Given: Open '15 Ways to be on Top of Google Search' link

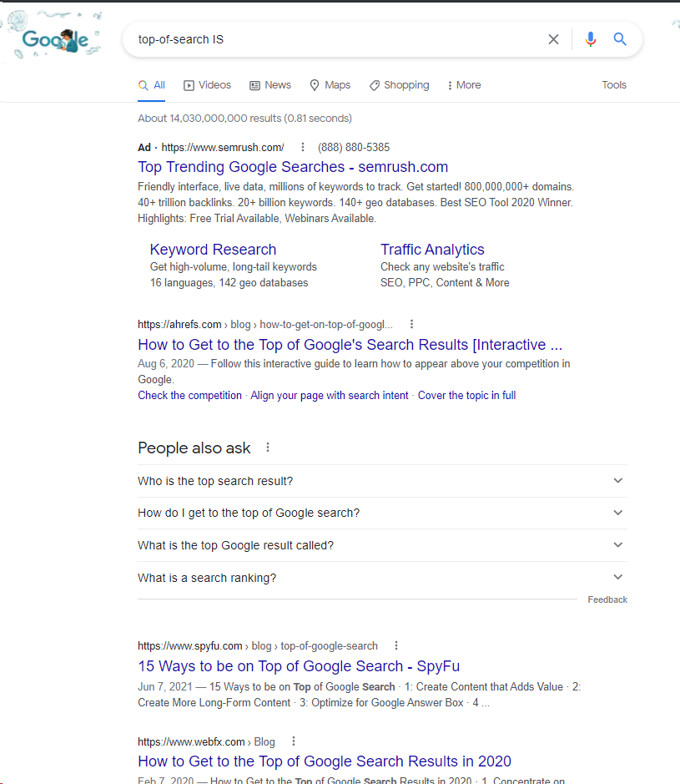Looking at the screenshot, I should point(299,666).
